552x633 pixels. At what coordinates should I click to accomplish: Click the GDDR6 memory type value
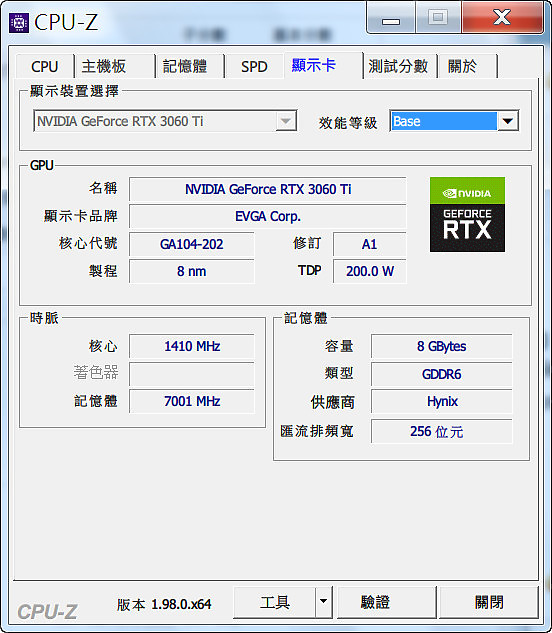point(441,374)
